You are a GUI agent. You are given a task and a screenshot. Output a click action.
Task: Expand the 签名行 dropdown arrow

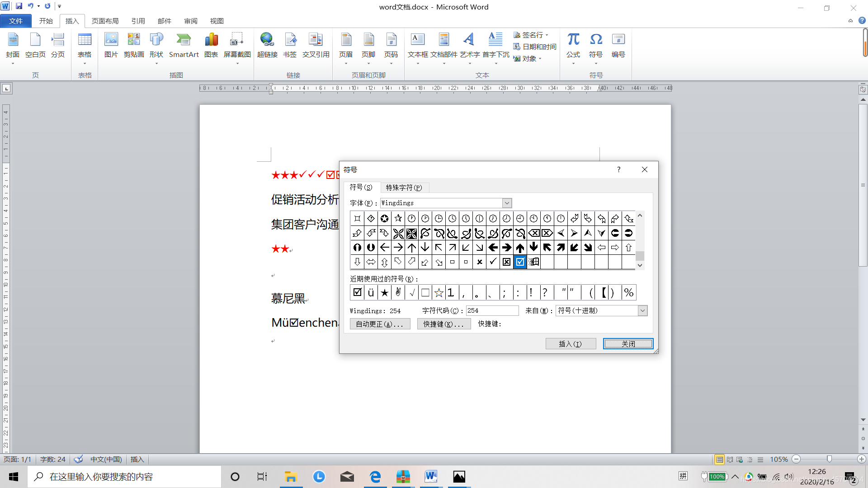pos(547,35)
